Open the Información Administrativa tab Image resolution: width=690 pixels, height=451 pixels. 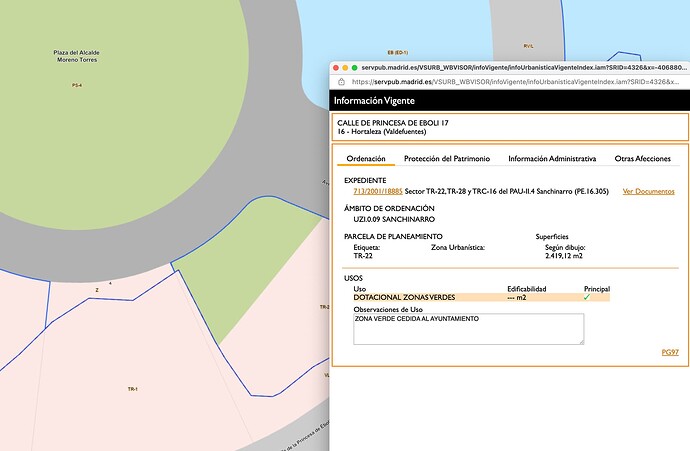[x=552, y=158]
